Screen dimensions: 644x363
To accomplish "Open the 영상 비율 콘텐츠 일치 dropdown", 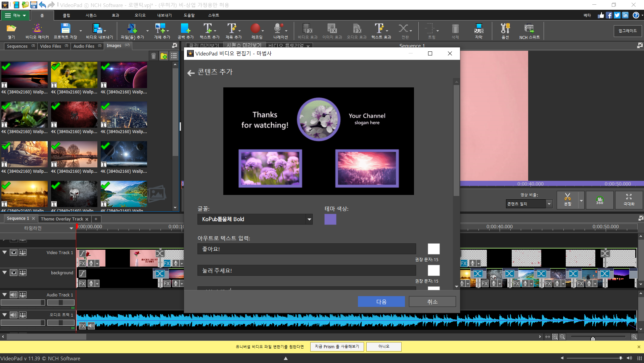I will 529,204.
